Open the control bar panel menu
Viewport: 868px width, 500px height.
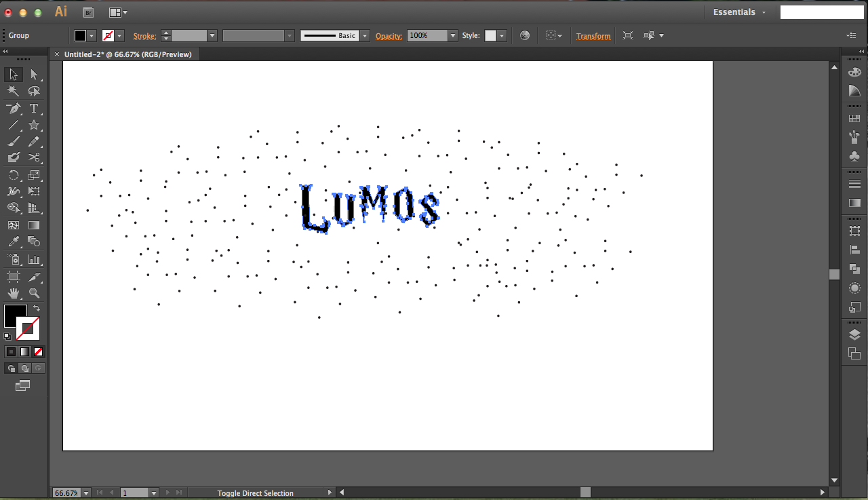tap(851, 35)
